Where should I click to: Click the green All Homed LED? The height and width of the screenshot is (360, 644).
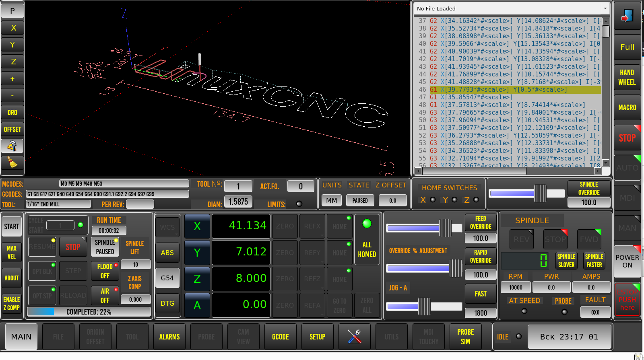[x=367, y=224]
